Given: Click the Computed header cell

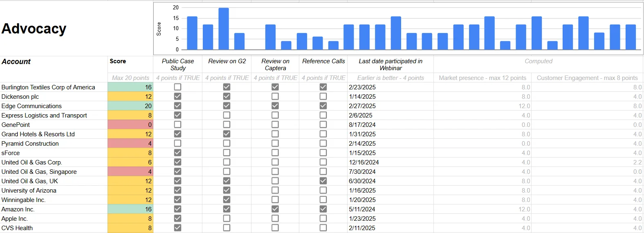Looking at the screenshot, I should (x=538, y=61).
